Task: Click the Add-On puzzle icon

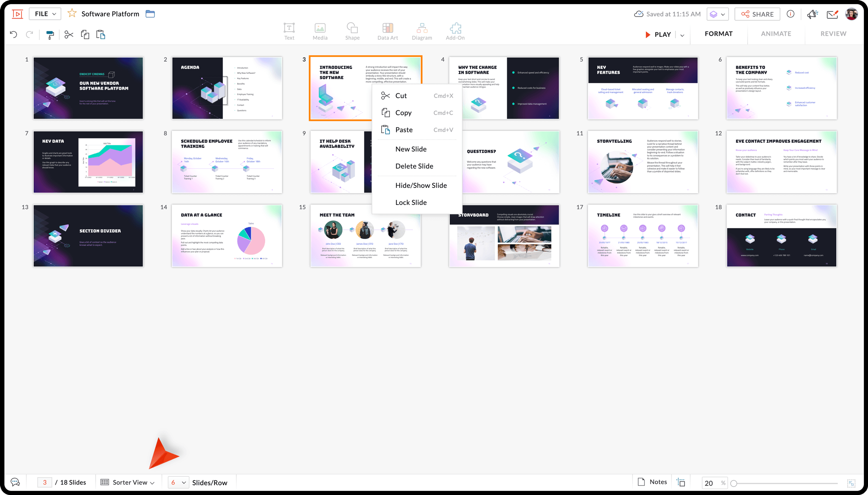Action: (455, 31)
